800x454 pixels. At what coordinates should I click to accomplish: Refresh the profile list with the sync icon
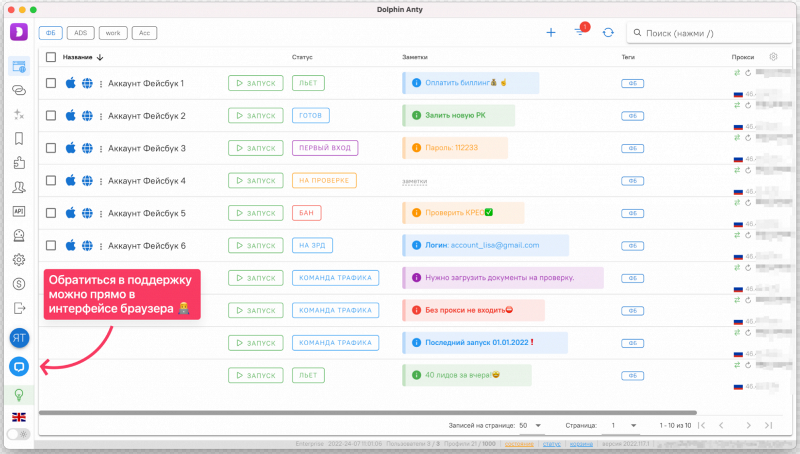pyautogui.click(x=608, y=33)
